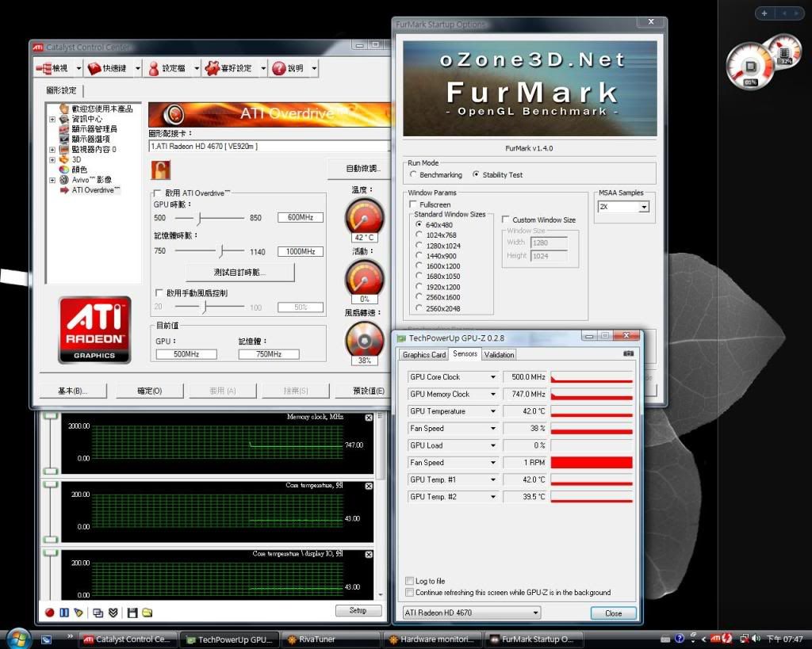Click the padlock icon in ATI Overdrive panel
This screenshot has width=812, height=649.
point(160,170)
